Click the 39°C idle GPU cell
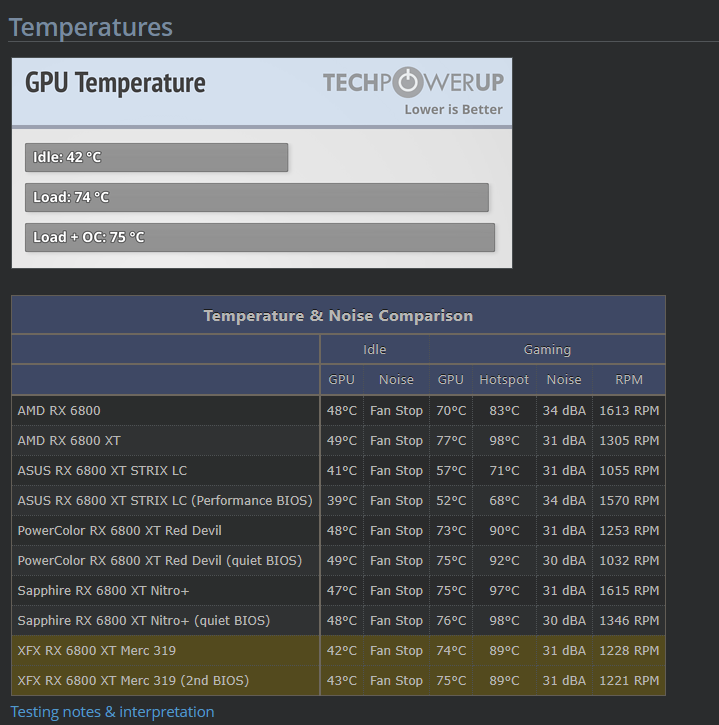Viewport: 719px width, 725px height. coord(342,501)
